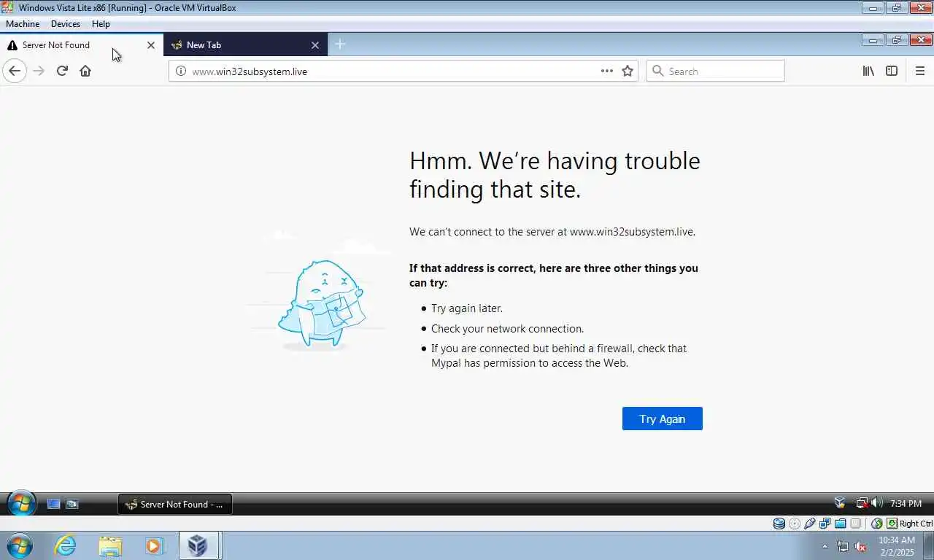This screenshot has height=560, width=934.
Task: Click VirtualBox USB devices indicator
Action: [810, 524]
